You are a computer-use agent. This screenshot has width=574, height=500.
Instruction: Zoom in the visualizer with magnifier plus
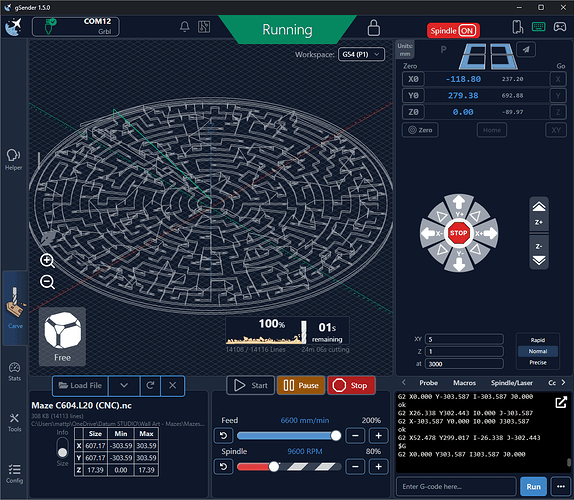pyautogui.click(x=48, y=261)
